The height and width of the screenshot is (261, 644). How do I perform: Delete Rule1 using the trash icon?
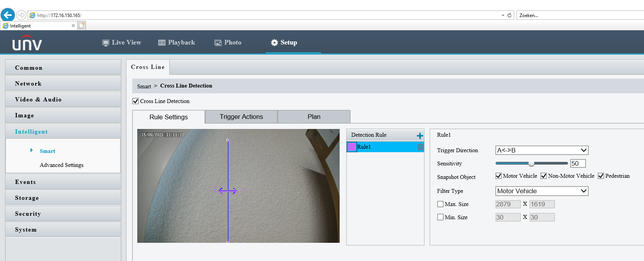[x=420, y=147]
